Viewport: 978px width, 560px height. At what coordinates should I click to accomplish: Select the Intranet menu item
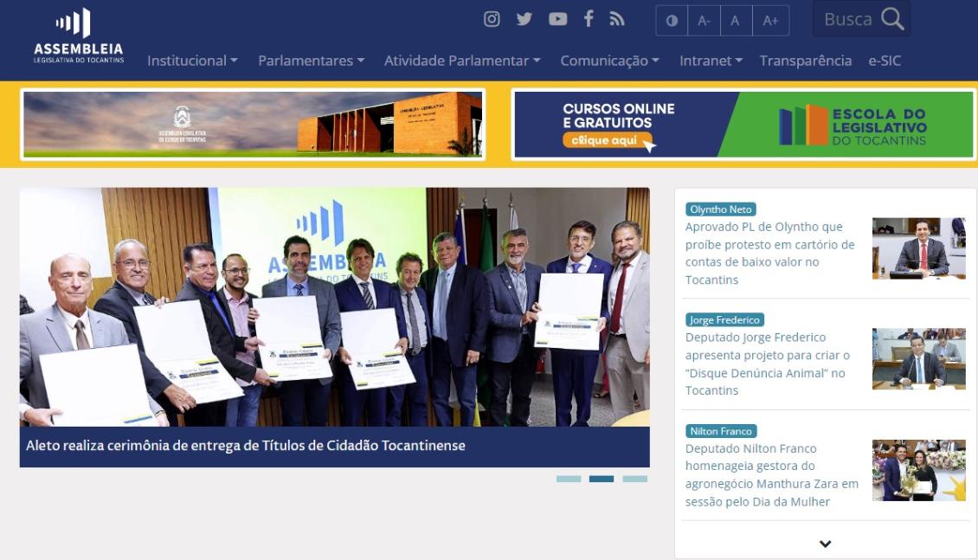pos(710,61)
